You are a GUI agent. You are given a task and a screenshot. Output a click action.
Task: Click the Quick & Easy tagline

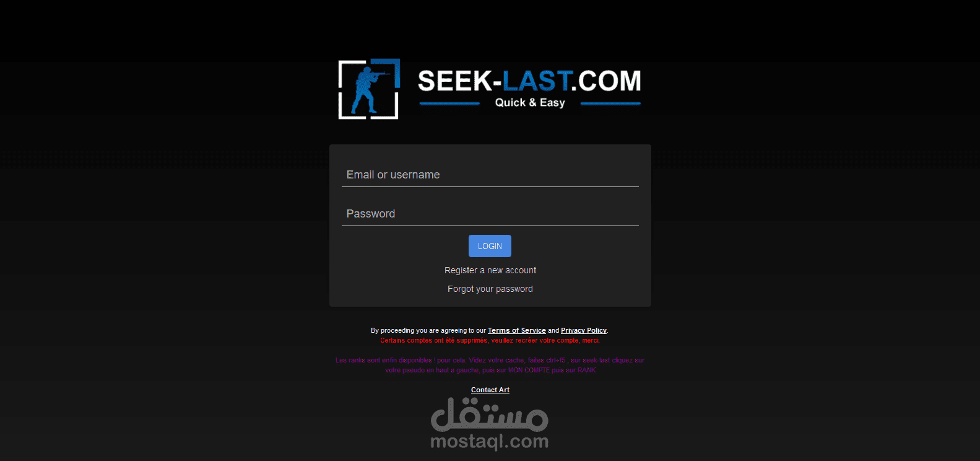[x=530, y=103]
